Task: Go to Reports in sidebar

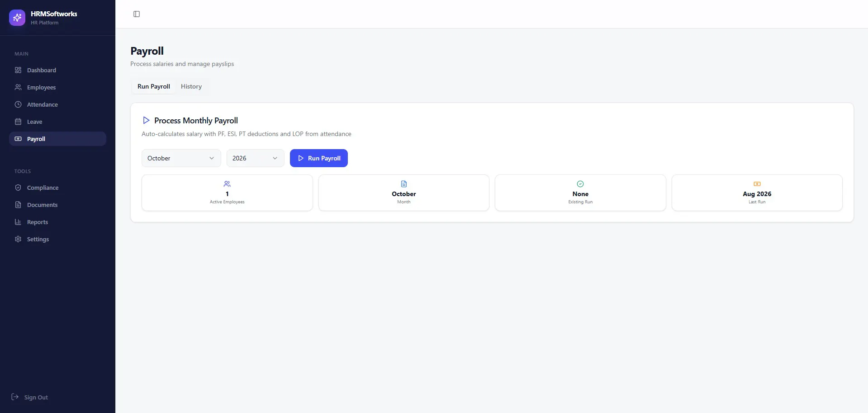Action: pos(57,222)
